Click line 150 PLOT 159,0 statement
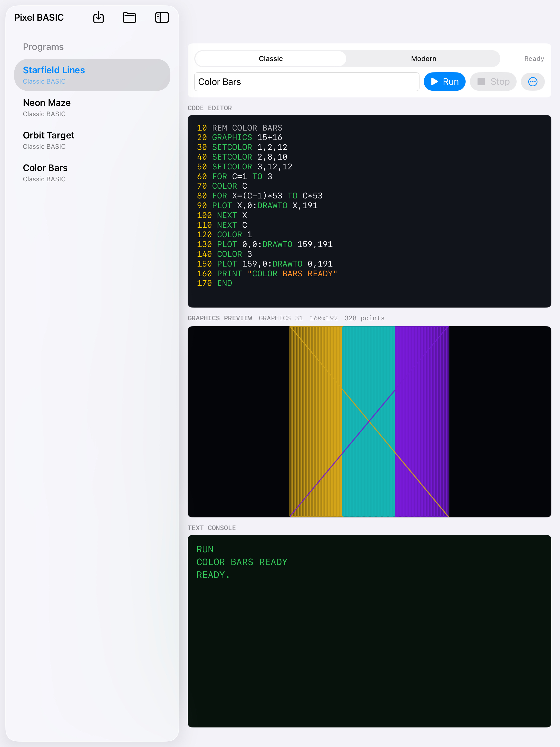 tap(265, 264)
